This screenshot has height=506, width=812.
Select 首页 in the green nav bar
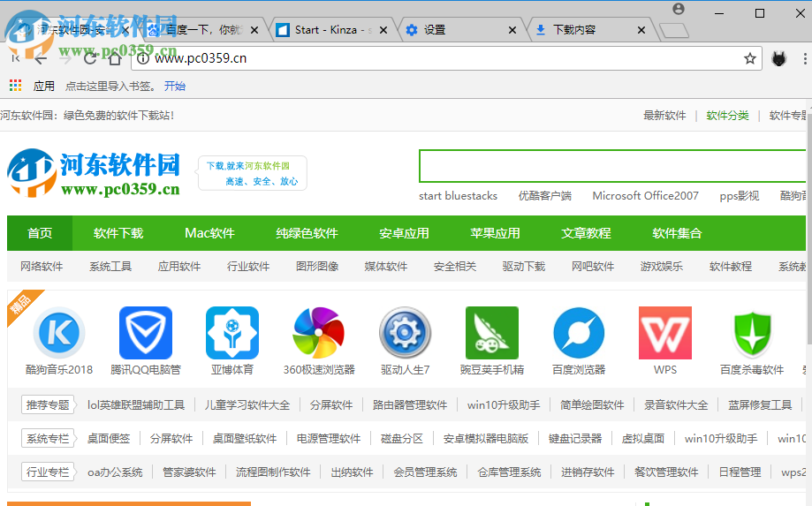(x=40, y=233)
